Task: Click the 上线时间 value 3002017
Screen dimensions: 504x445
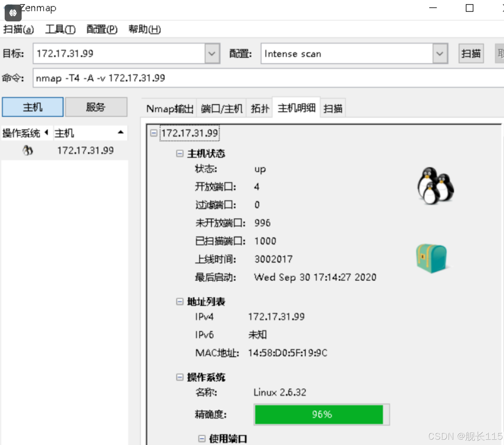Action: coord(273,259)
